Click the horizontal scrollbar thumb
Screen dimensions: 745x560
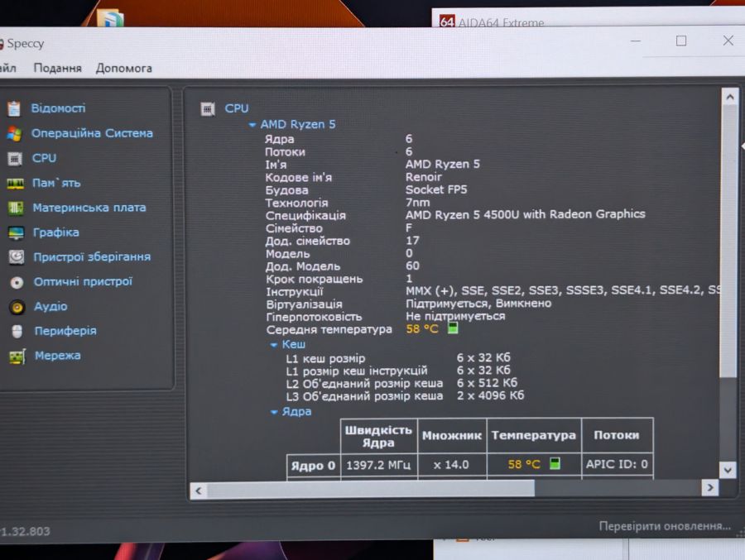[x=371, y=490]
